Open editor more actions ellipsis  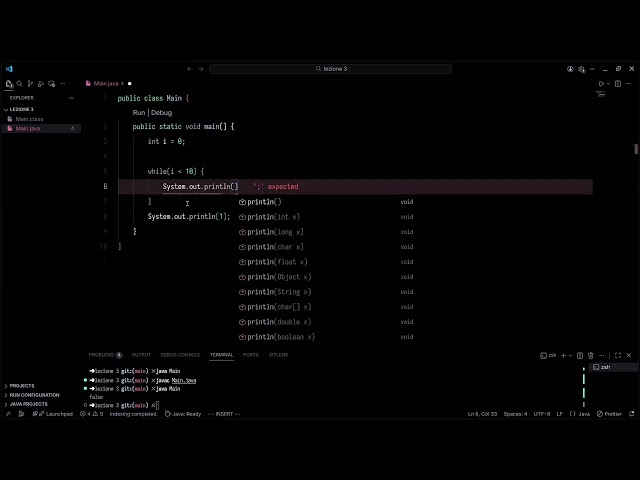[629, 84]
